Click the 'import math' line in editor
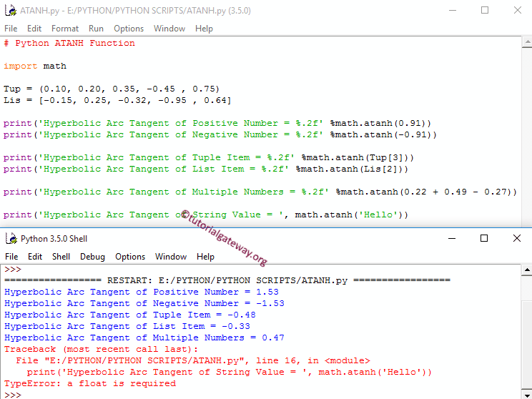 click(x=35, y=66)
